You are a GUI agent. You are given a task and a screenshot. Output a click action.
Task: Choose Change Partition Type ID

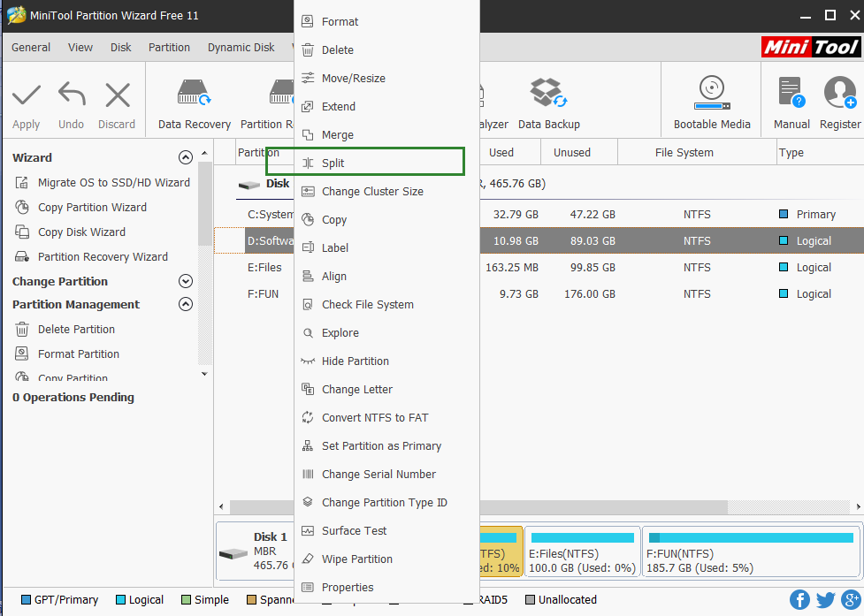pyautogui.click(x=386, y=503)
